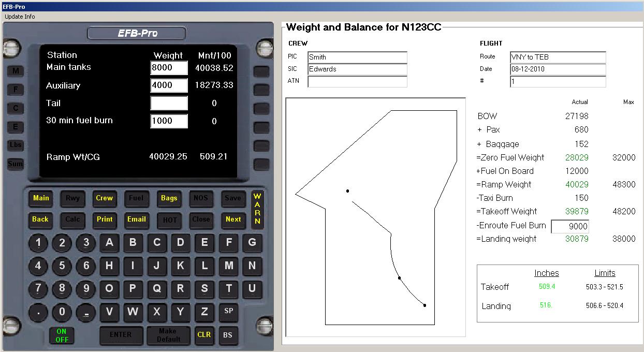Select the F side key
The image size is (644, 352).
16,90
